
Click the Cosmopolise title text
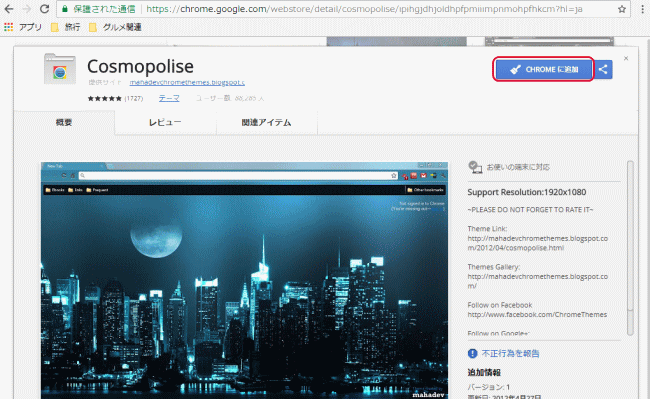tap(140, 66)
